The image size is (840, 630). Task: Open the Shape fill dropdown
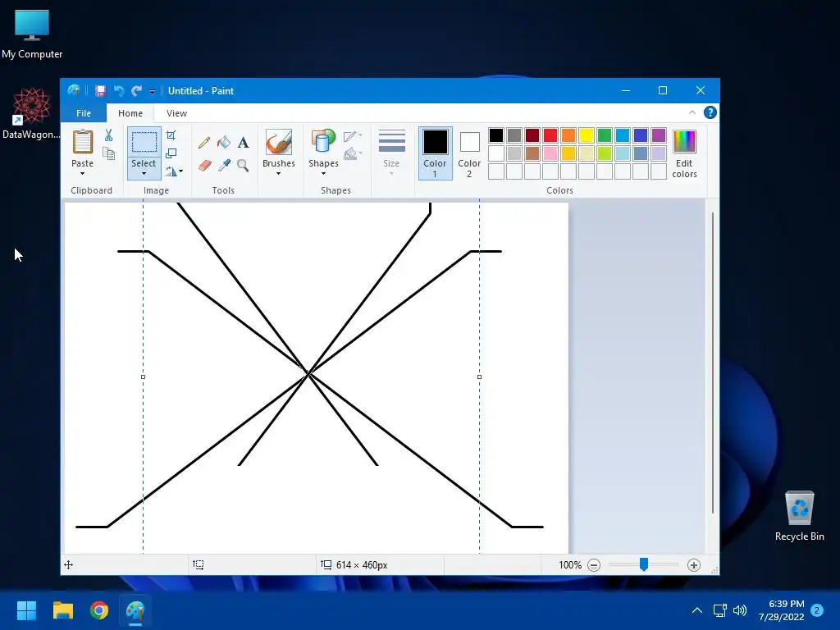(x=353, y=154)
